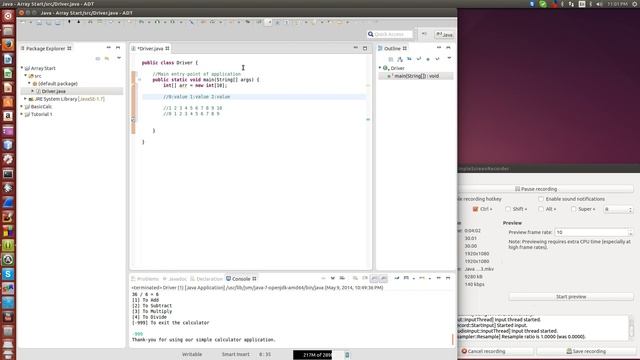The width and height of the screenshot is (640, 360).
Task: Open the Open Perspective icon beside Quick Access
Action: tap(424, 34)
